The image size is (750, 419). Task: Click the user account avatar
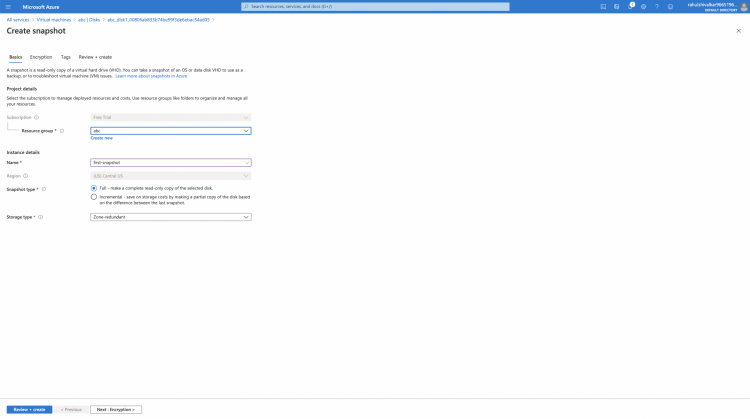(x=742, y=6)
